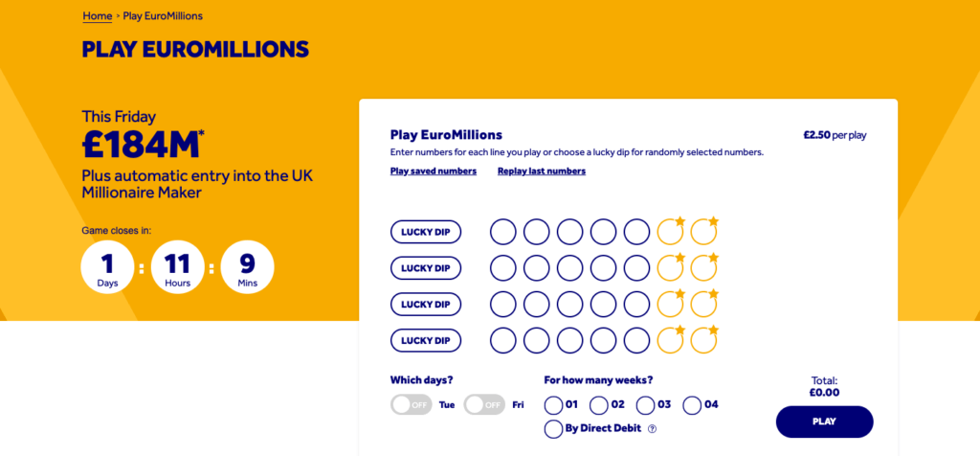Use LUCKY DIP on the third line
Viewport: 980px width, 456px height.
426,304
